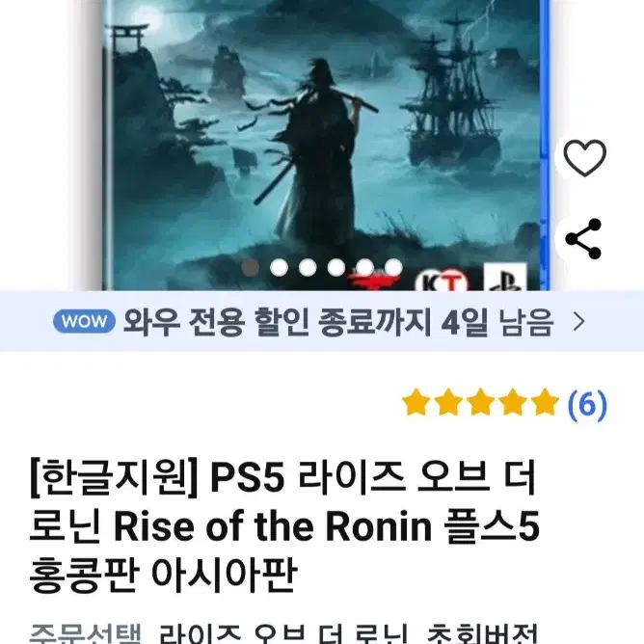Tap the first rating star
The image size is (644, 644).
click(x=416, y=402)
